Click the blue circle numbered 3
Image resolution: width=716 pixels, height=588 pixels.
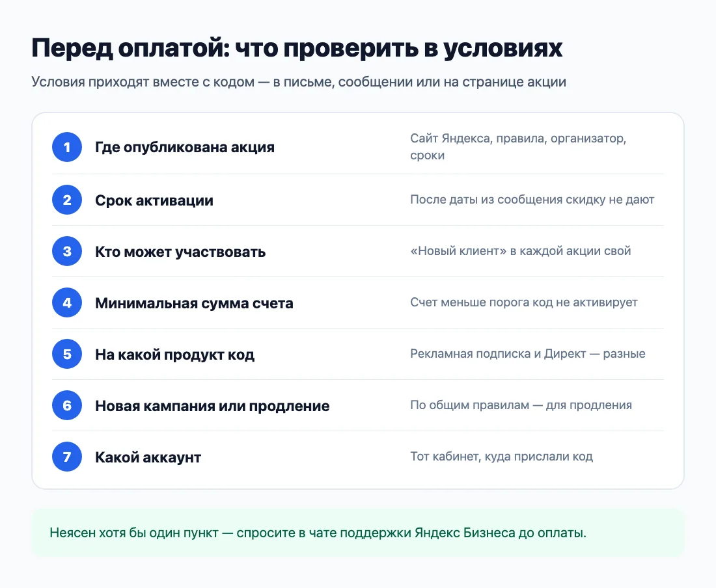[67, 251]
